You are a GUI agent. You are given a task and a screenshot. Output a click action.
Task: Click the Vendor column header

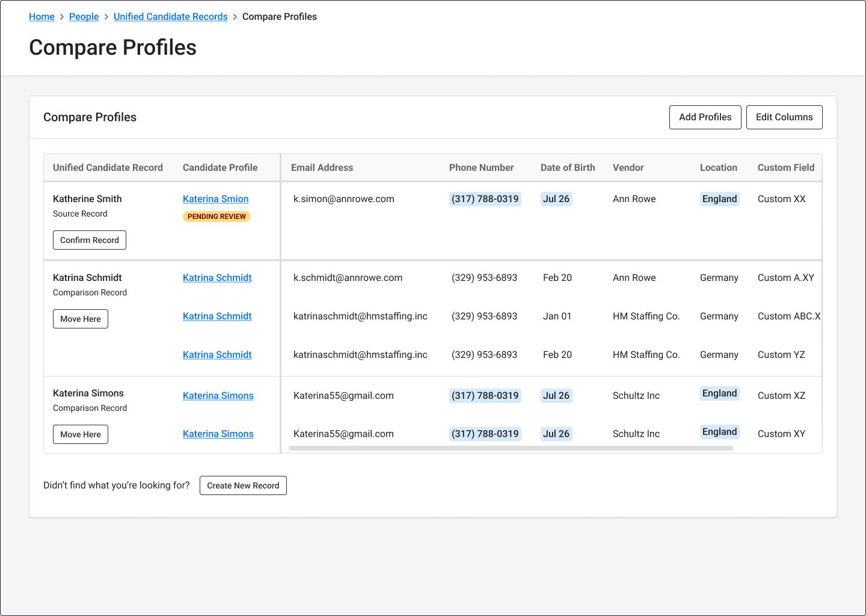(x=628, y=168)
